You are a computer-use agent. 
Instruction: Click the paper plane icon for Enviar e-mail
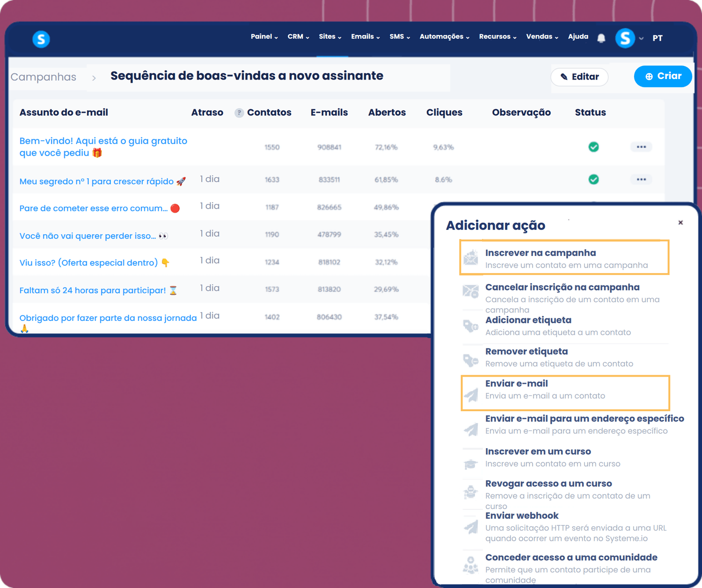(471, 394)
